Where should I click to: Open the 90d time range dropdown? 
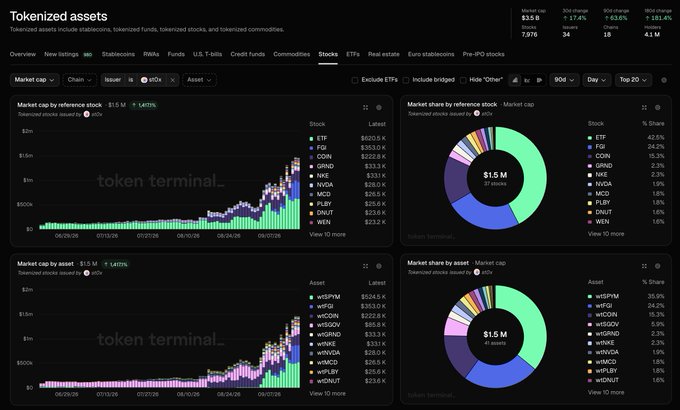[x=564, y=80]
